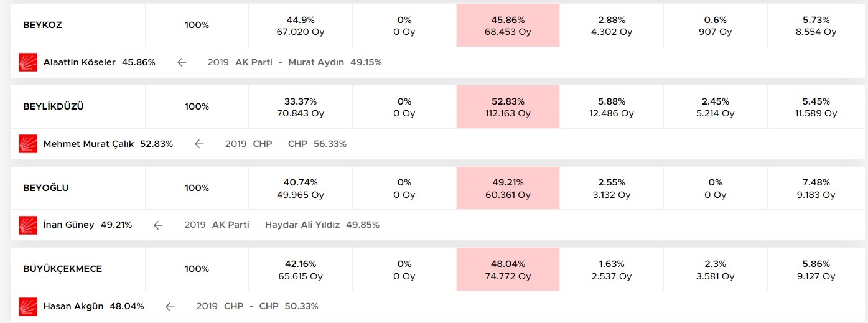Click the CHP logo beside Alaattin Köseler
The height and width of the screenshot is (323, 868).
point(28,62)
